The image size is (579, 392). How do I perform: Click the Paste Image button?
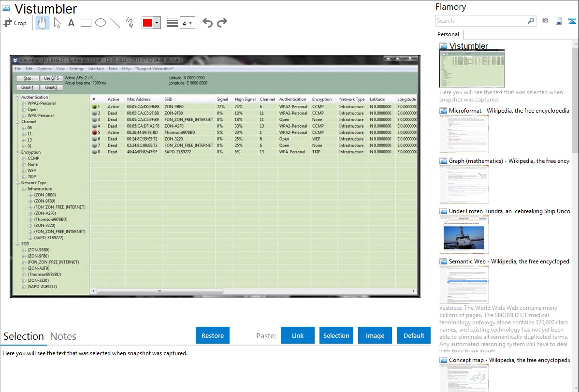click(375, 335)
